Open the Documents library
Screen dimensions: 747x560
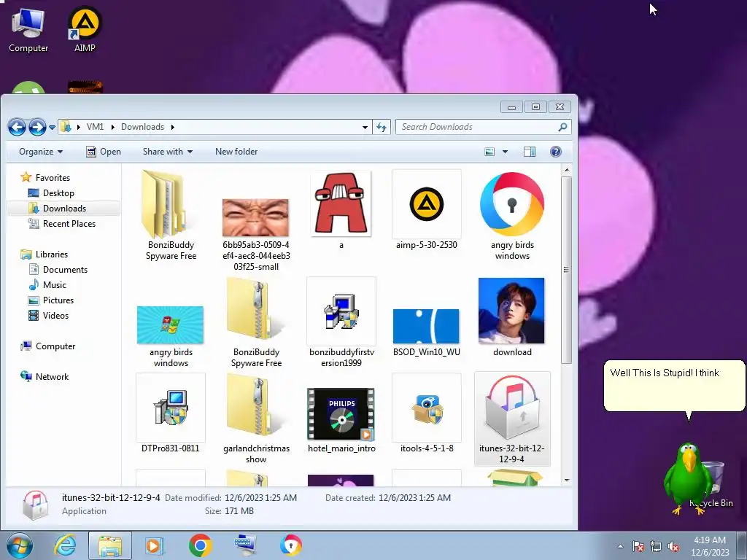tap(58, 270)
